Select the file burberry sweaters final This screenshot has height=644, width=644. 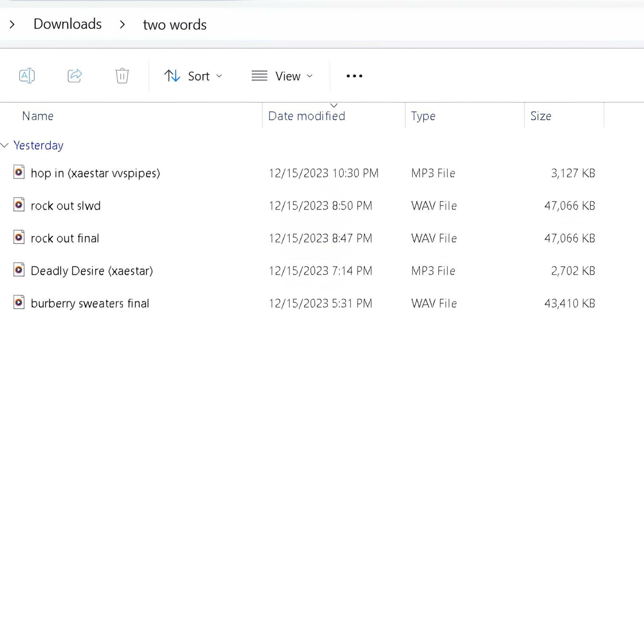click(x=90, y=304)
